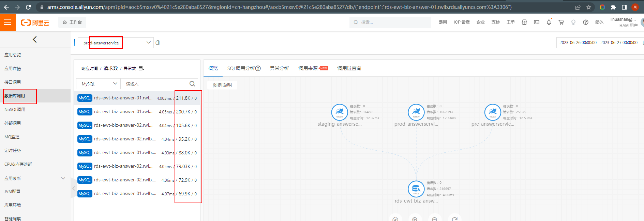Viewport: 644px width, 221px height.
Task: Open NoSQL调用 in sidebar
Action: pyautogui.click(x=15, y=110)
